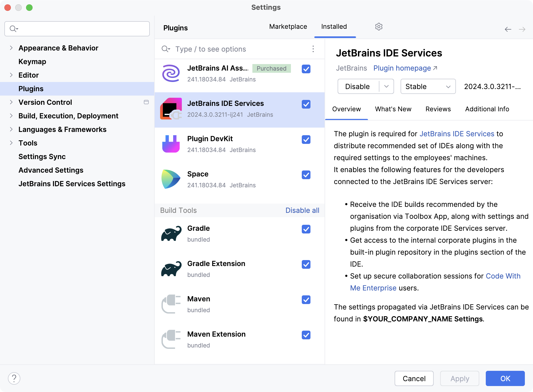Image resolution: width=533 pixels, height=392 pixels.
Task: Switch to the Marketplace tab
Action: [x=288, y=26]
